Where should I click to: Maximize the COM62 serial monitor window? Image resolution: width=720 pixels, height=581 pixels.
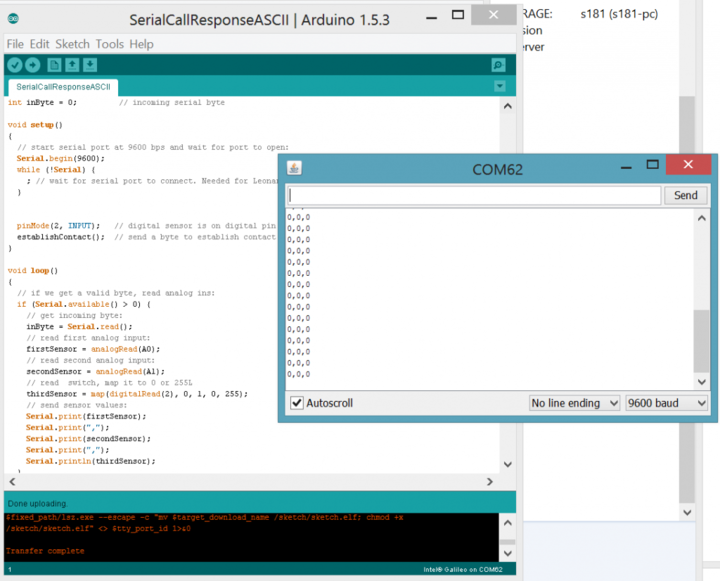click(652, 164)
